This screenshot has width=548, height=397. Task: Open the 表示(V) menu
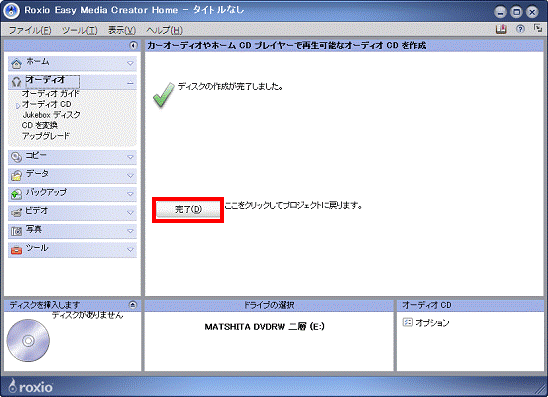[122, 30]
